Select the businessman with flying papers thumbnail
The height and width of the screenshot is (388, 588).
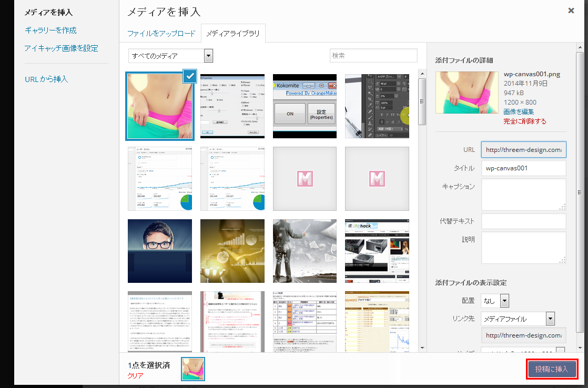point(305,251)
